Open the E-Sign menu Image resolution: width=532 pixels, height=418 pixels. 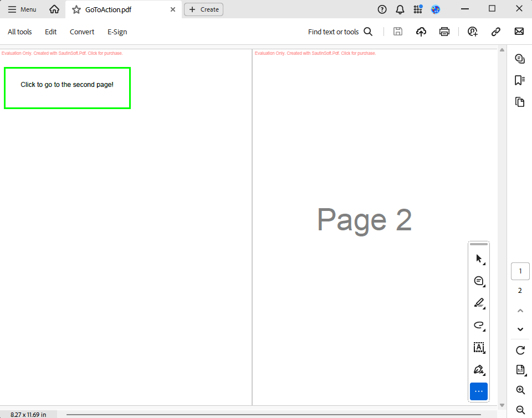pyautogui.click(x=117, y=32)
